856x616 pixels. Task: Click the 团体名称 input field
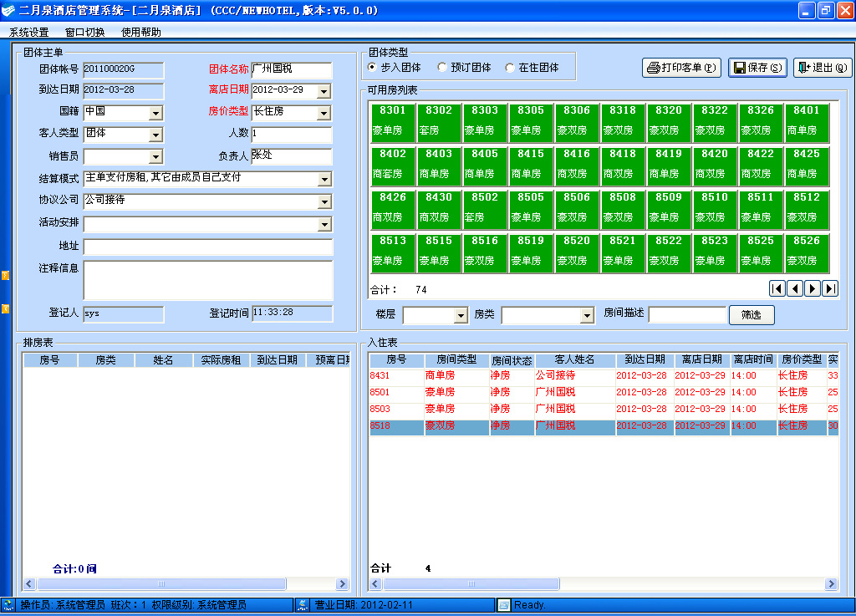point(292,69)
